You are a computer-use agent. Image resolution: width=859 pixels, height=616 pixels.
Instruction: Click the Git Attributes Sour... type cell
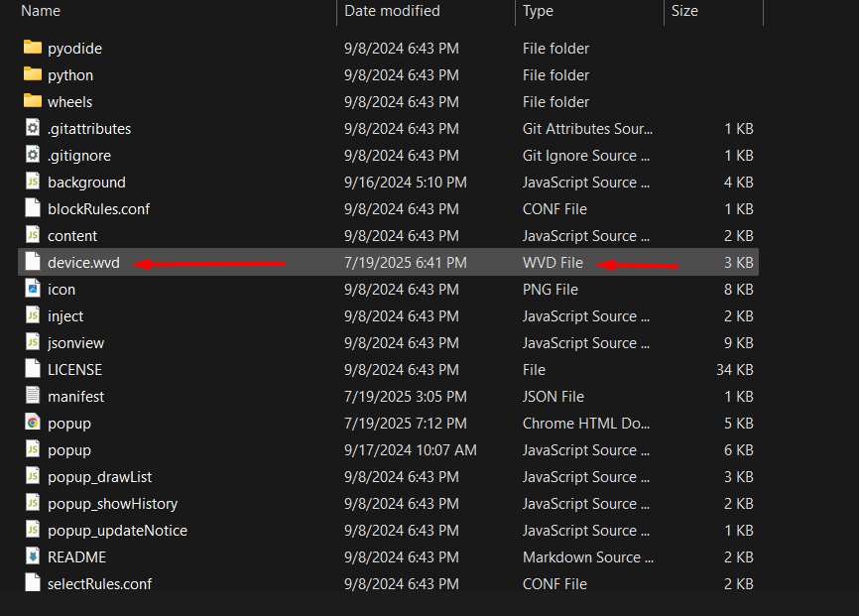pos(587,129)
